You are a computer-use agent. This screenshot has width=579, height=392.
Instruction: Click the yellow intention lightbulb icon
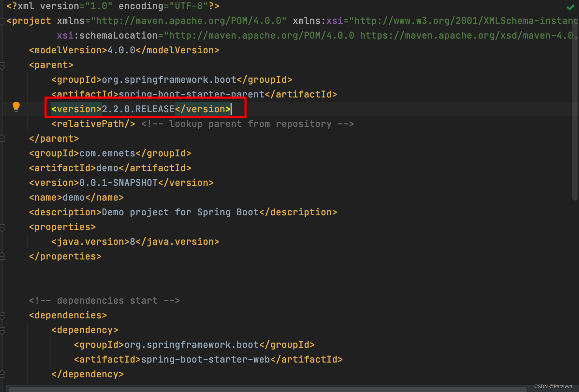pyautogui.click(x=16, y=107)
